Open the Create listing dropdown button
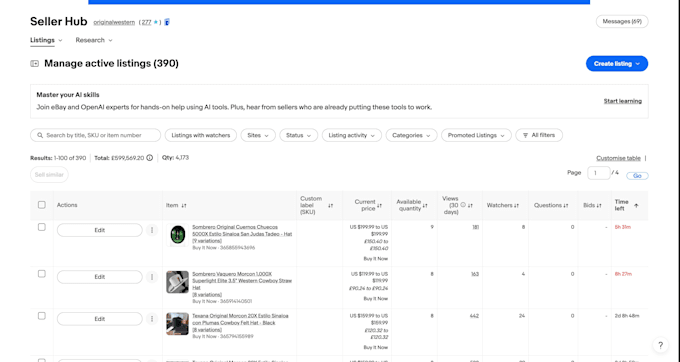This screenshot has width=680, height=362. point(617,64)
